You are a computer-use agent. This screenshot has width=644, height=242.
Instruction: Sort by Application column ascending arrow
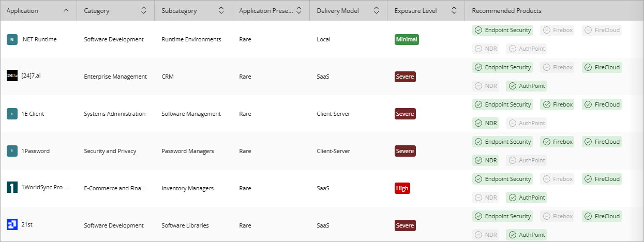coord(66,10)
